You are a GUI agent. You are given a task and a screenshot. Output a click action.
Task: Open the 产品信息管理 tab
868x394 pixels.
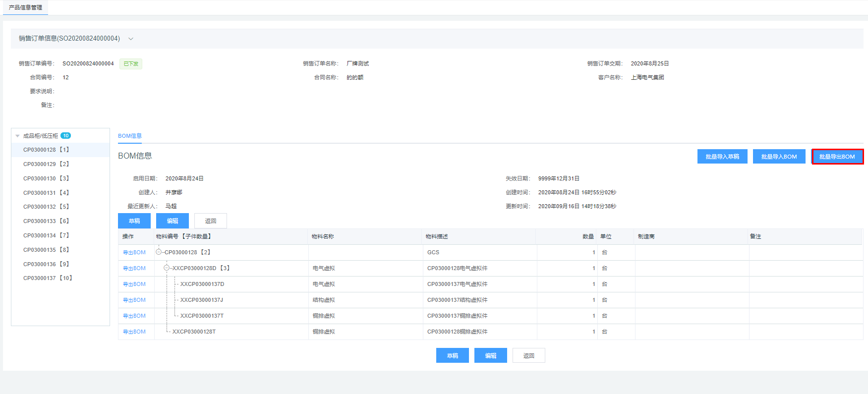[x=25, y=7]
